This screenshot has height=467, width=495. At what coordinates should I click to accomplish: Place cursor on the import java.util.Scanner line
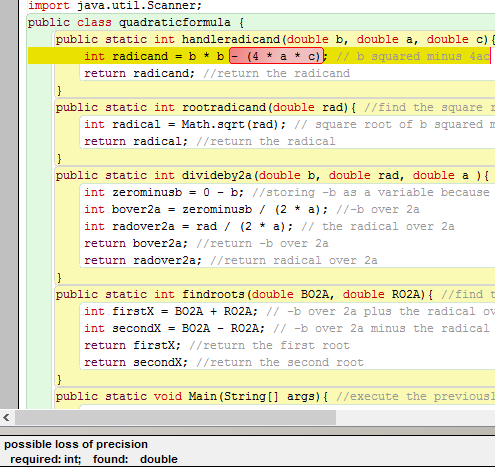click(x=115, y=5)
